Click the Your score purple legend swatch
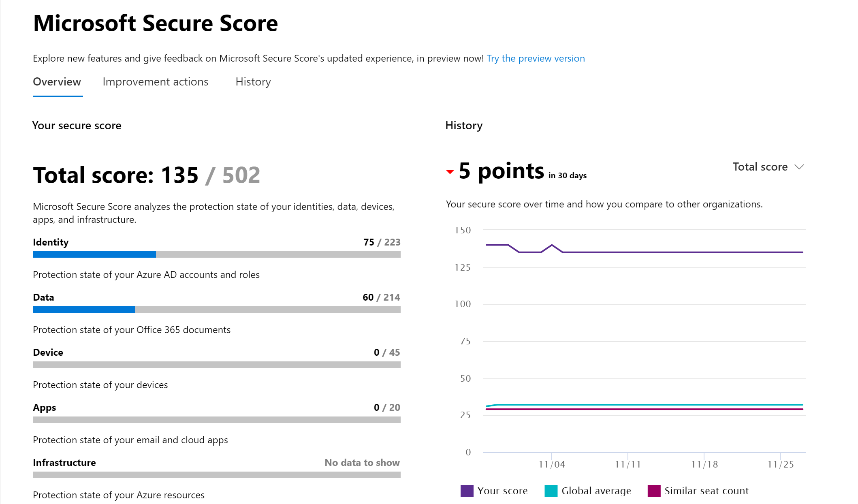The height and width of the screenshot is (504, 858). [467, 491]
